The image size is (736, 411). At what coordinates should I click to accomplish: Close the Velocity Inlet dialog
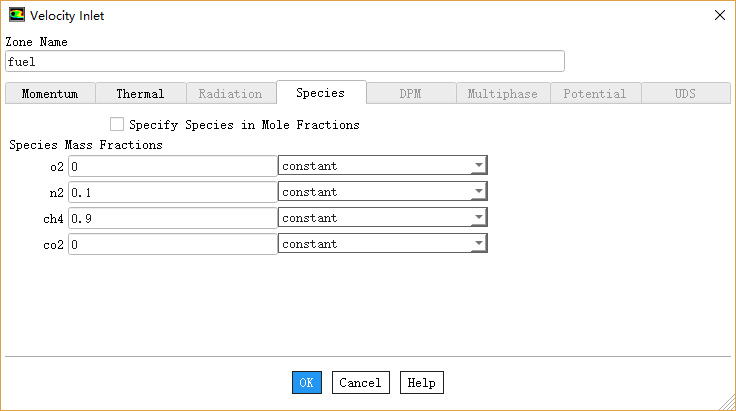(x=719, y=15)
